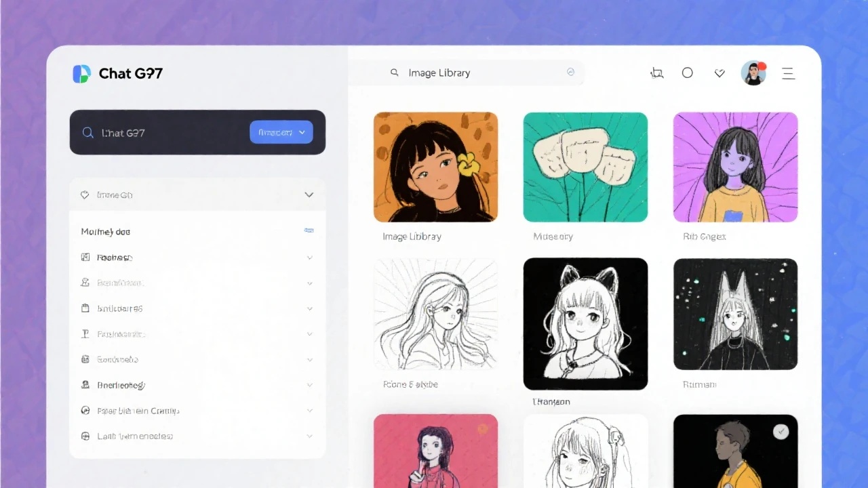Expand the 'Paper blenen Cranitp' row chevron

(310, 411)
